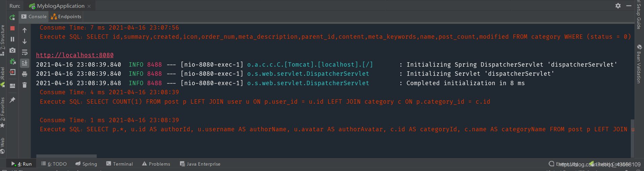Open the JRebel side panel
Screen dimensions: 644x171
[3, 77]
